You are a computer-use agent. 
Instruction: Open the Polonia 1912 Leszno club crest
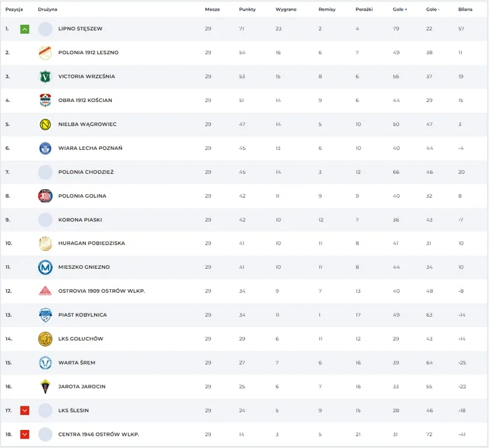(45, 53)
